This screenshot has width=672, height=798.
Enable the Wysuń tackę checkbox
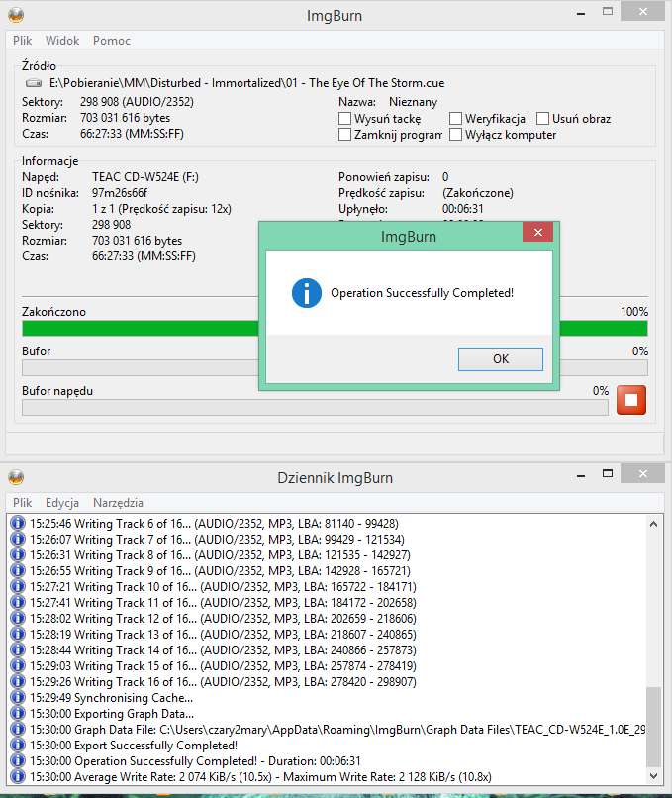(x=344, y=119)
